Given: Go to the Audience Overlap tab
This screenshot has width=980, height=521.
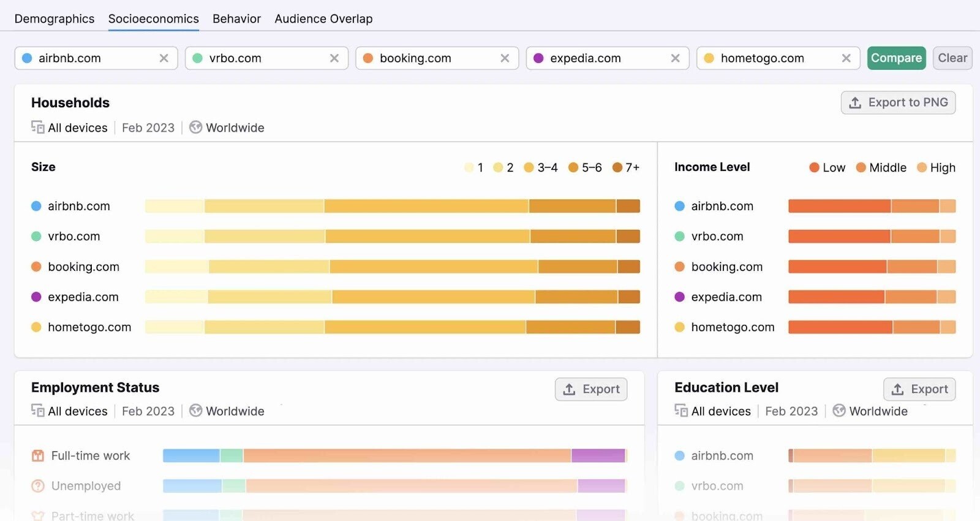Looking at the screenshot, I should [x=323, y=19].
